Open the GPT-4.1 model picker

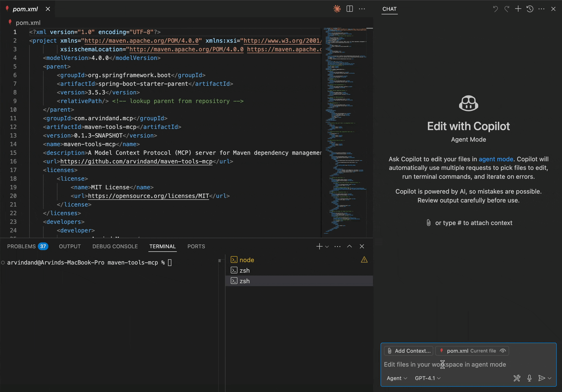pyautogui.click(x=427, y=378)
